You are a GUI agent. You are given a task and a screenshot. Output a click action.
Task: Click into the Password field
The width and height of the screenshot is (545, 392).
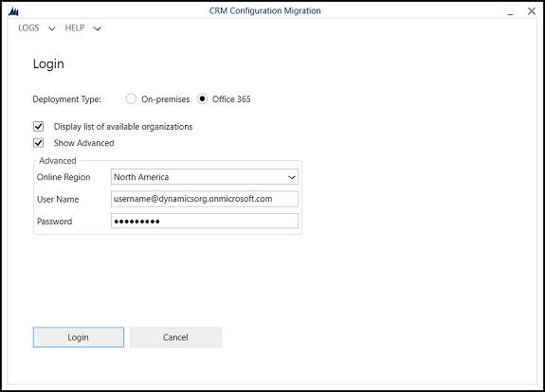(x=205, y=221)
